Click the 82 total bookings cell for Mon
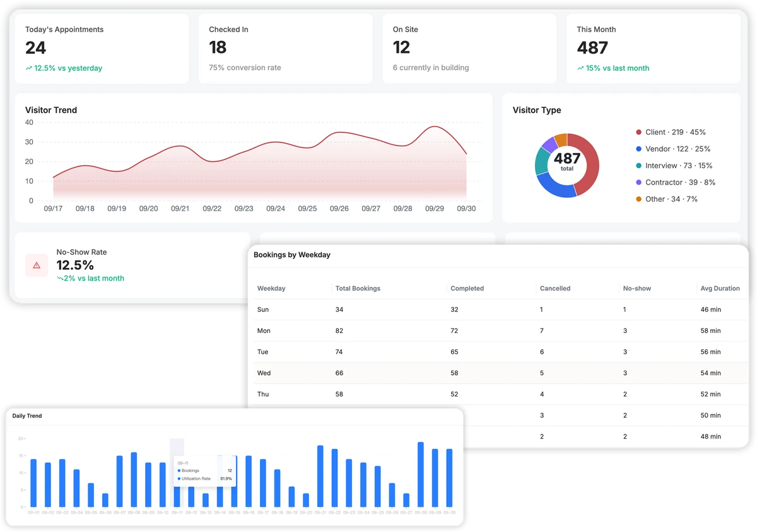757x532 pixels. point(339,330)
